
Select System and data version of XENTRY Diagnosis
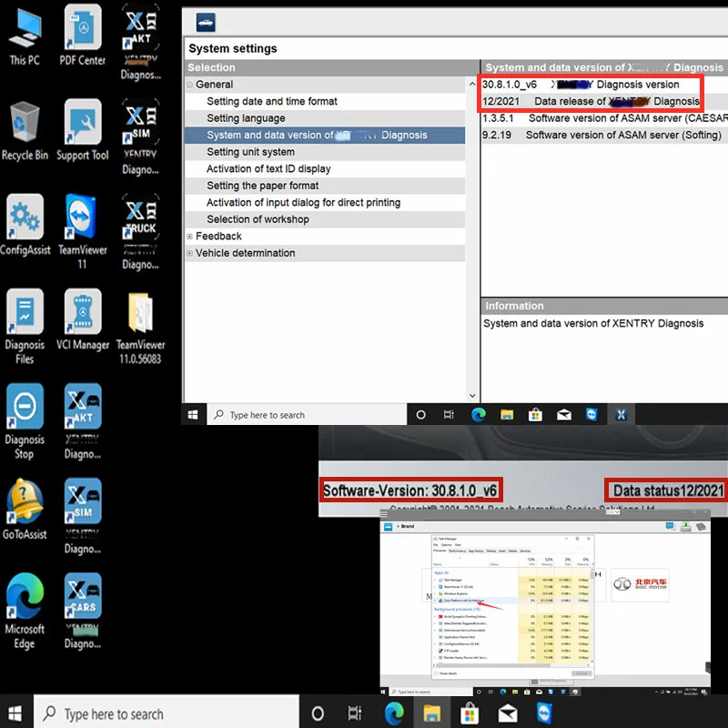tap(325, 135)
